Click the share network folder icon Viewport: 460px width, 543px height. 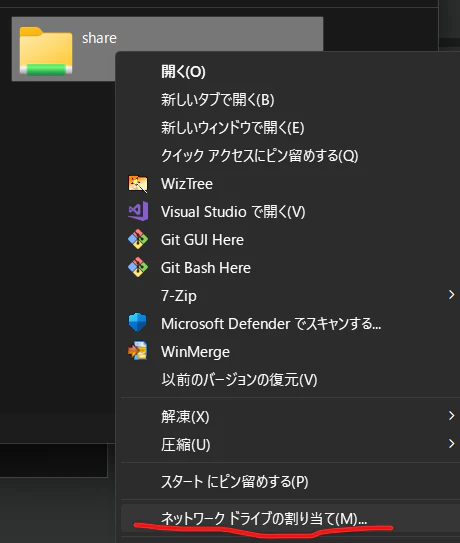pos(46,51)
